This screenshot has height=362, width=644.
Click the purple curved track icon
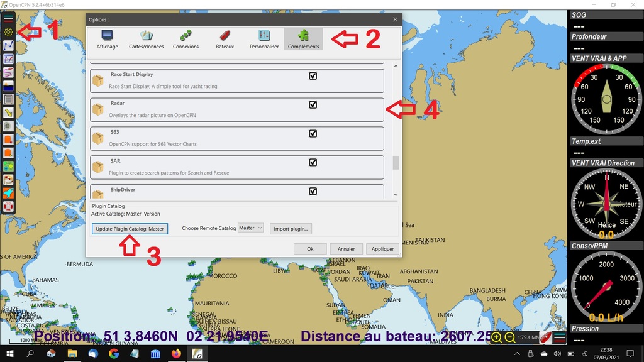(8, 73)
